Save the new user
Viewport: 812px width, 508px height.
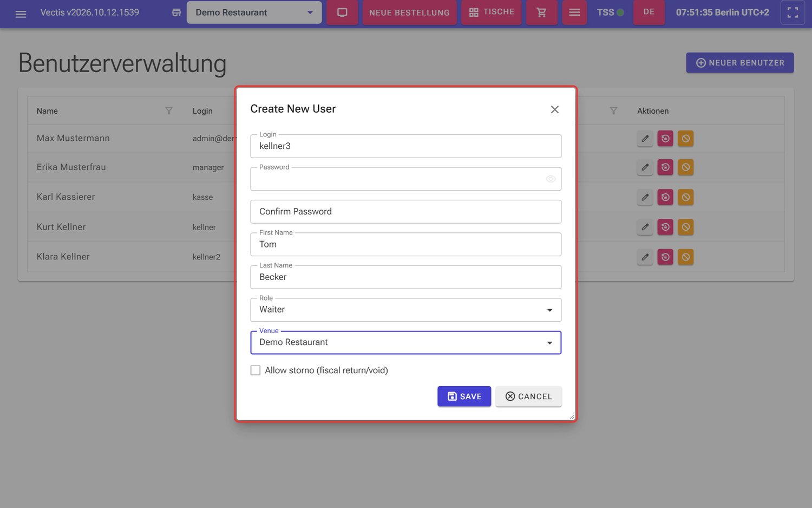(x=464, y=396)
